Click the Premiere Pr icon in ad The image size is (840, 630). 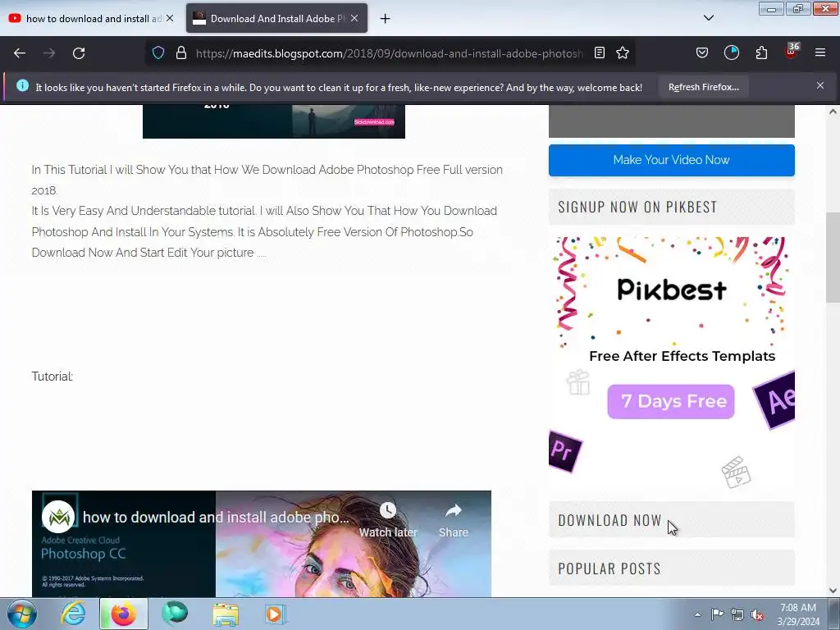point(564,452)
